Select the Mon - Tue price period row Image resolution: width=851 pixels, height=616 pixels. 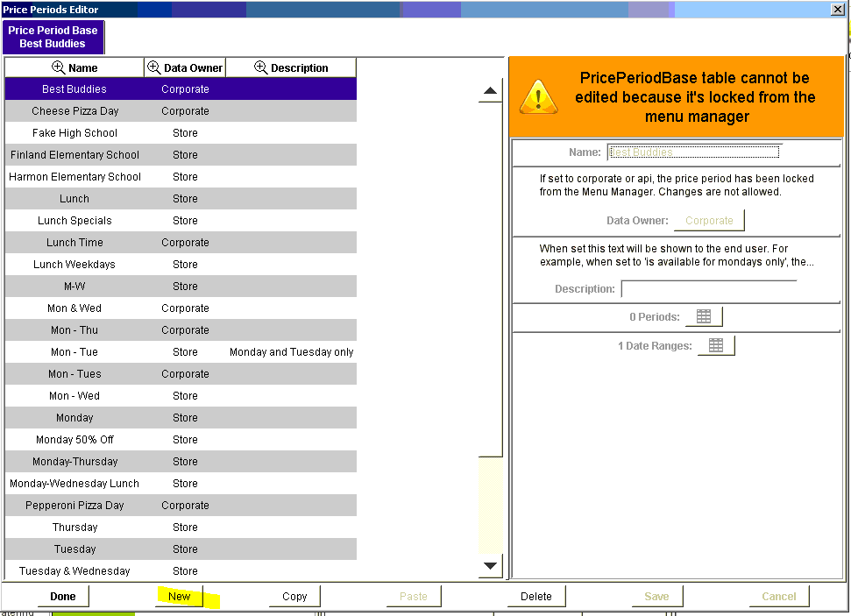(74, 352)
